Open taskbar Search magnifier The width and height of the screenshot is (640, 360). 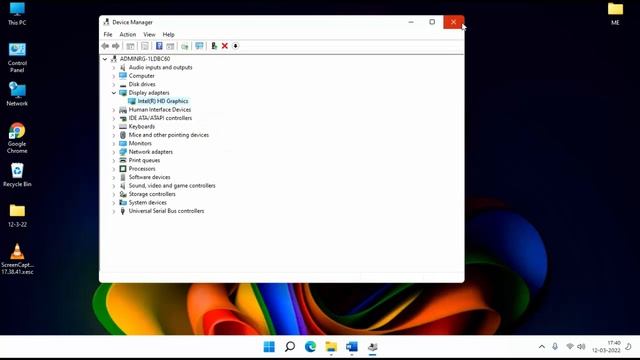(290, 347)
